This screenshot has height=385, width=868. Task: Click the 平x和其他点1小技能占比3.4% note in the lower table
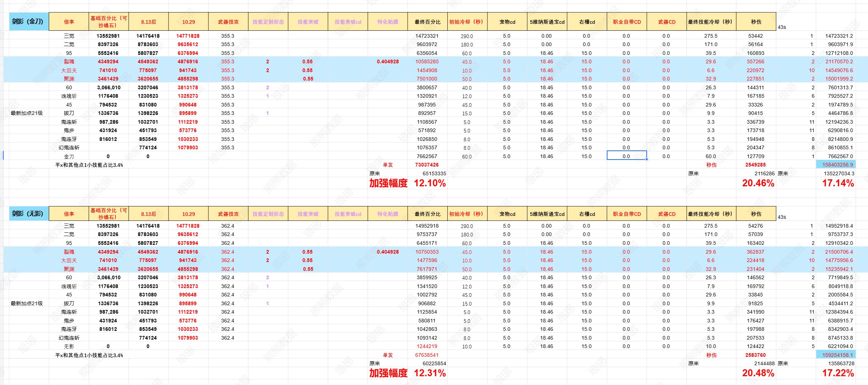89,355
